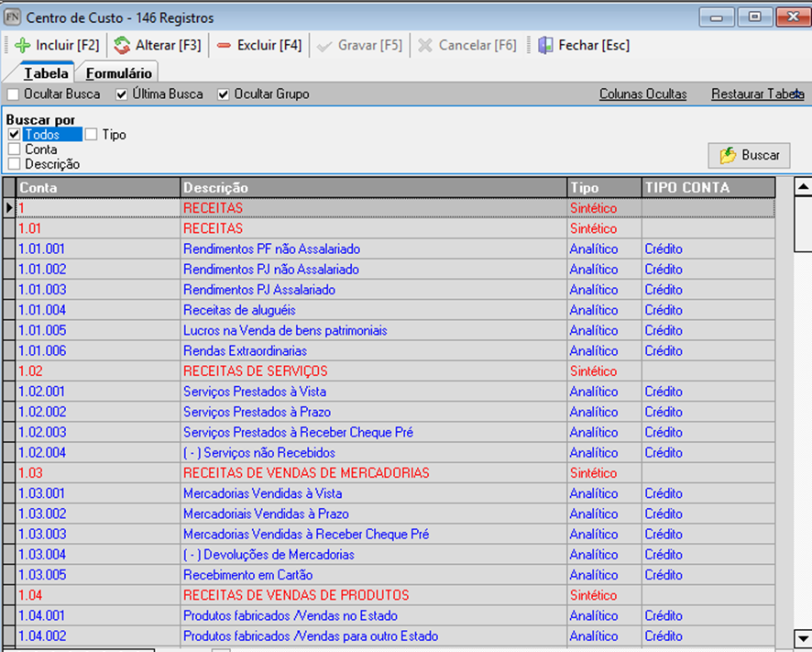Click the Restaurar Tabela link

(x=755, y=94)
